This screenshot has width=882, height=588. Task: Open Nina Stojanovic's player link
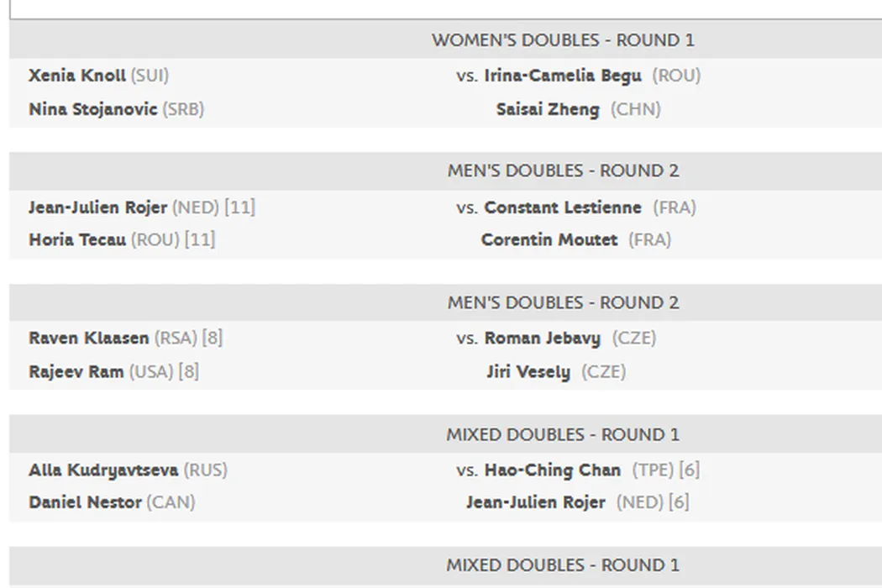pyautogui.click(x=92, y=109)
